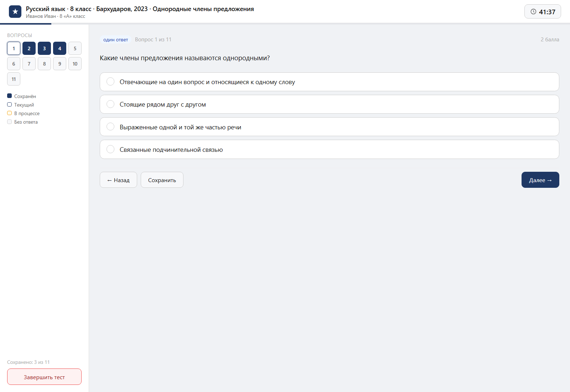Click the 'Без ответа' legend entry
This screenshot has width=570, height=392.
tap(22, 122)
